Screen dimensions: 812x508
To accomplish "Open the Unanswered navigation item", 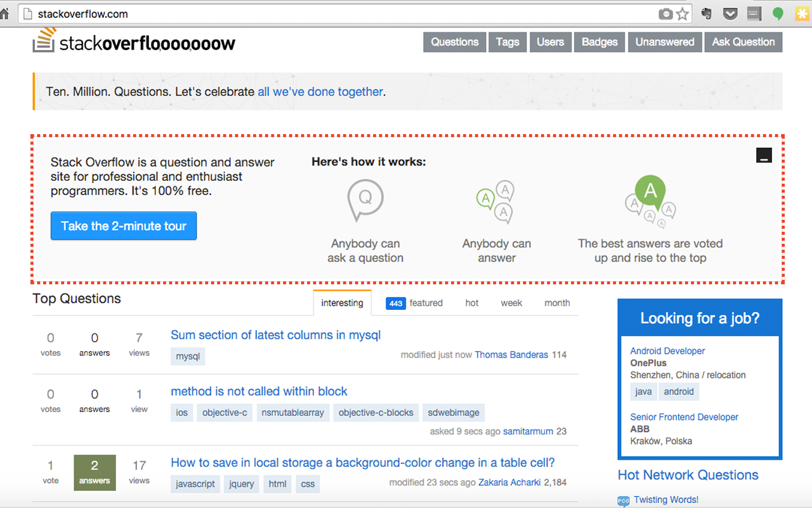I will (665, 42).
